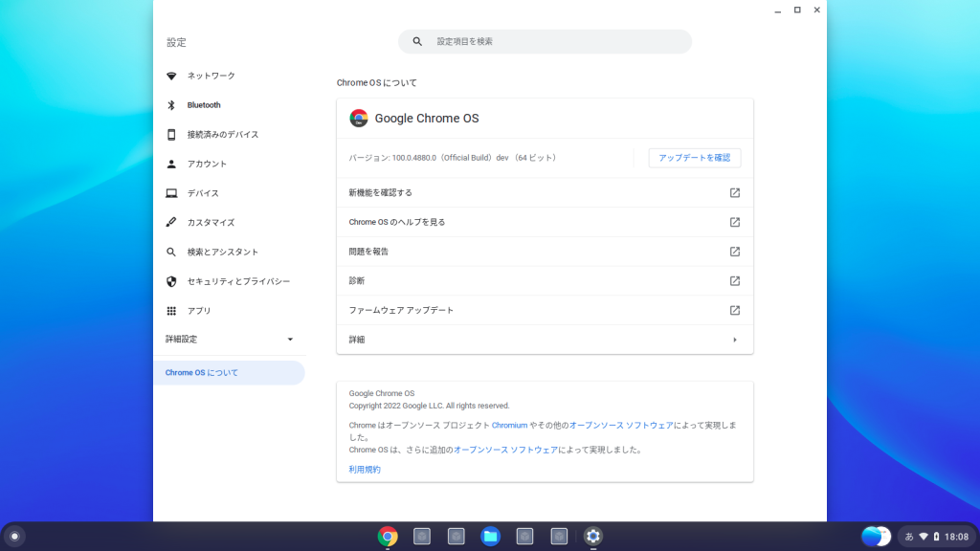Click the Wi-Fi status icon in system tray
This screenshot has width=980, height=551.
point(924,537)
